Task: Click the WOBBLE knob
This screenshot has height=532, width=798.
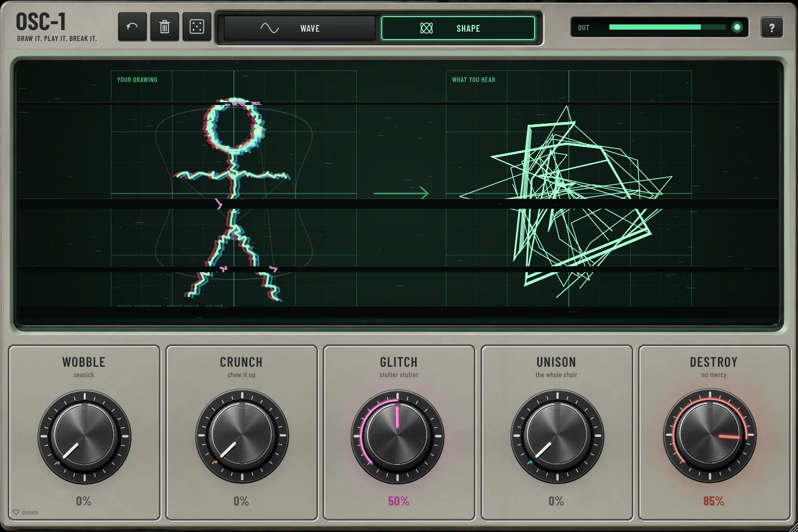Action: 84,436
